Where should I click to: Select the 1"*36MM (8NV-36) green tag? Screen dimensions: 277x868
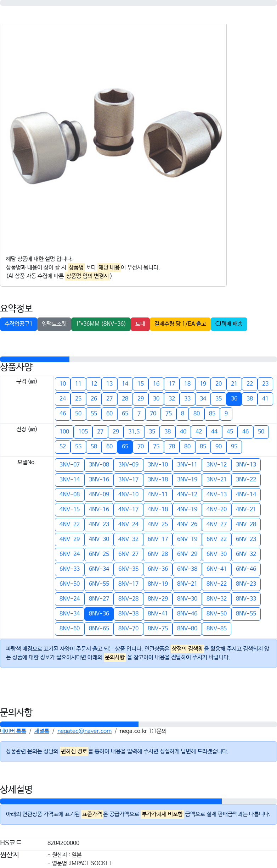click(101, 324)
